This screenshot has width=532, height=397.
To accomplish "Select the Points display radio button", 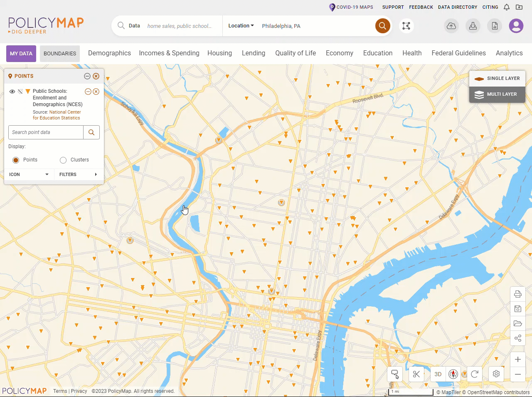I will [x=16, y=160].
